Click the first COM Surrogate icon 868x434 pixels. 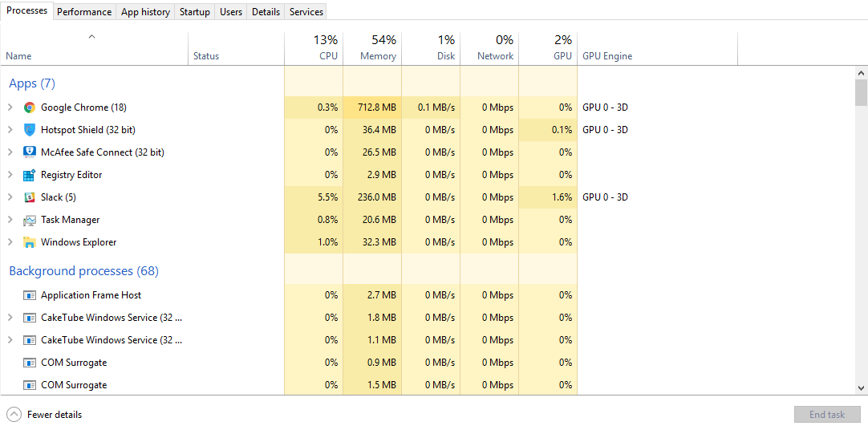[x=30, y=363]
